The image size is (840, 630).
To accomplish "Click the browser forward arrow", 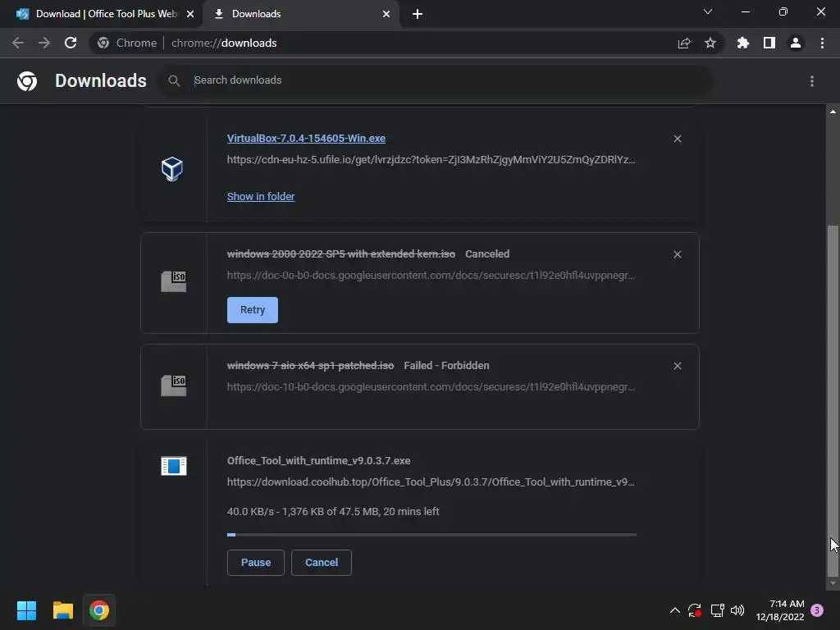I will (x=44, y=43).
